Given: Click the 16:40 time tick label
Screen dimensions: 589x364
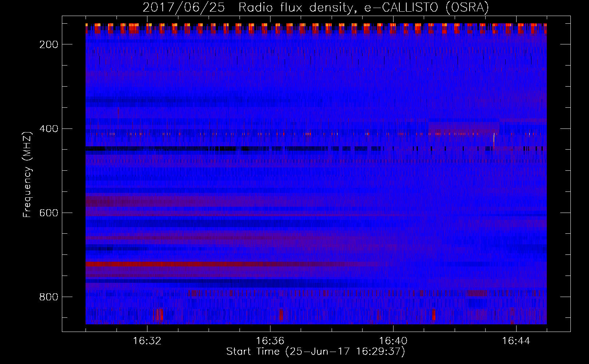Looking at the screenshot, I should (393, 341).
